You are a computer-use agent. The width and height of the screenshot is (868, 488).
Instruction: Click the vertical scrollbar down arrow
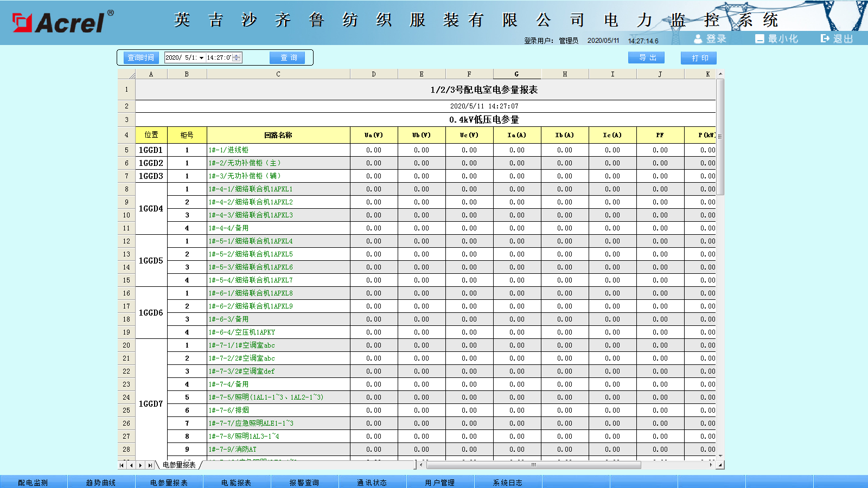(x=720, y=457)
